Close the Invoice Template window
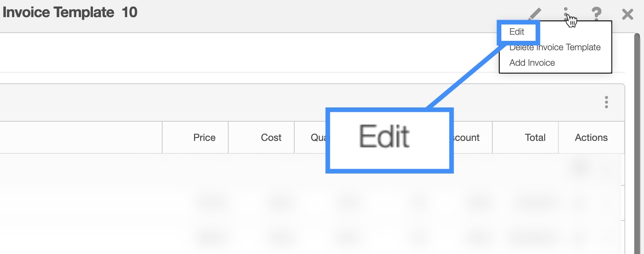This screenshot has width=644, height=254. pos(628,14)
